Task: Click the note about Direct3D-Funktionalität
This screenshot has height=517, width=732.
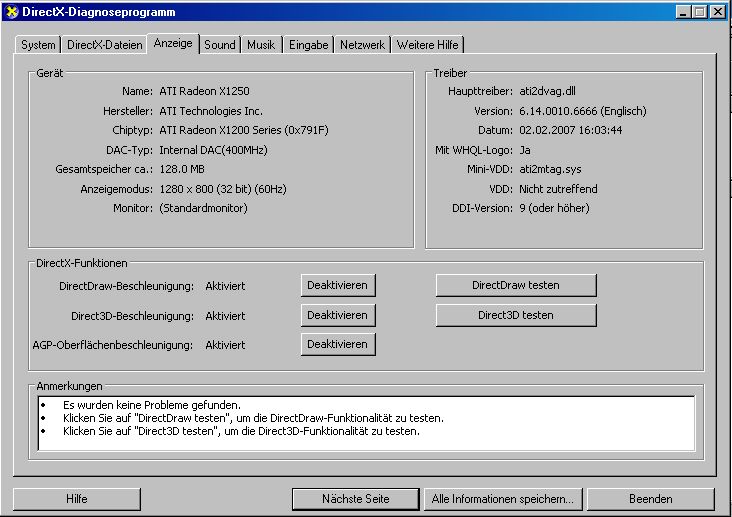Action: [241, 431]
